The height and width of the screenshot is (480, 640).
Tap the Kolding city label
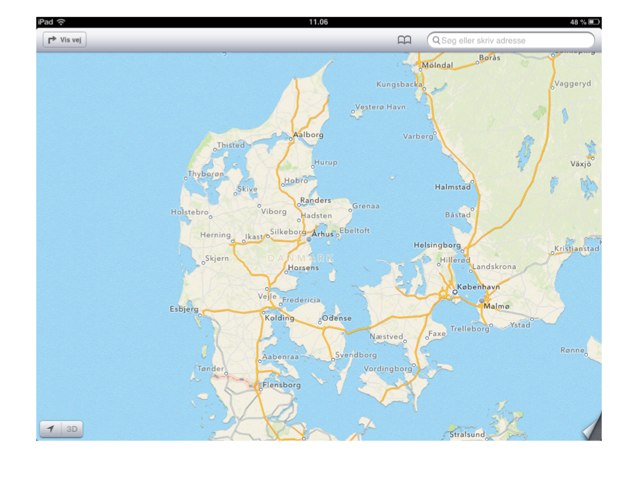pos(279,318)
